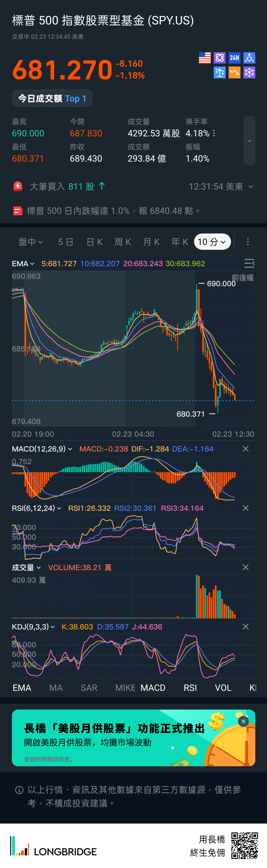Tap the US flag market icon
Image resolution: width=267 pixels, height=868 pixels.
205,58
